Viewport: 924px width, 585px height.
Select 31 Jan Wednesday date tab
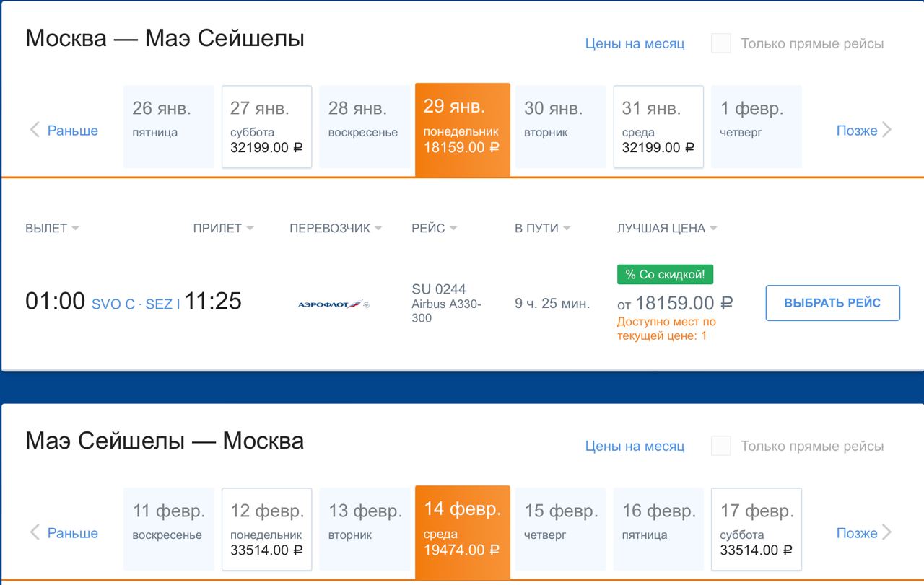[658, 127]
